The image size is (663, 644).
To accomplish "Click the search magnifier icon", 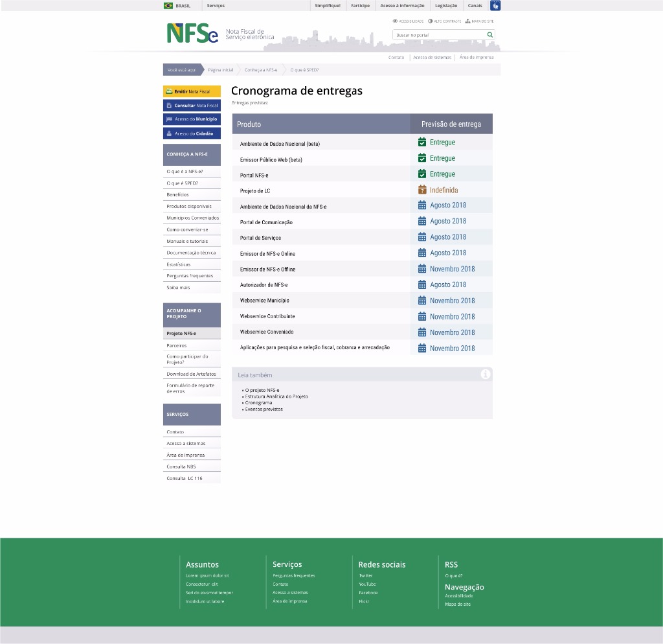I will point(490,34).
